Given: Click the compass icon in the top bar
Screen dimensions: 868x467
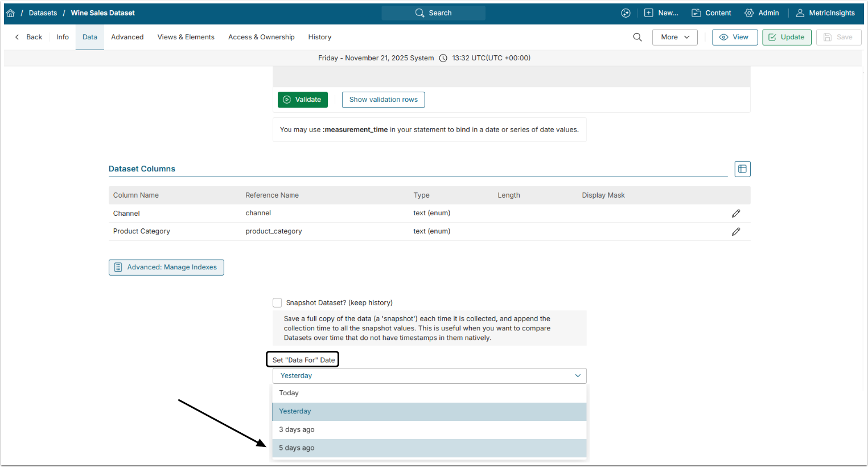Looking at the screenshot, I should 626,13.
